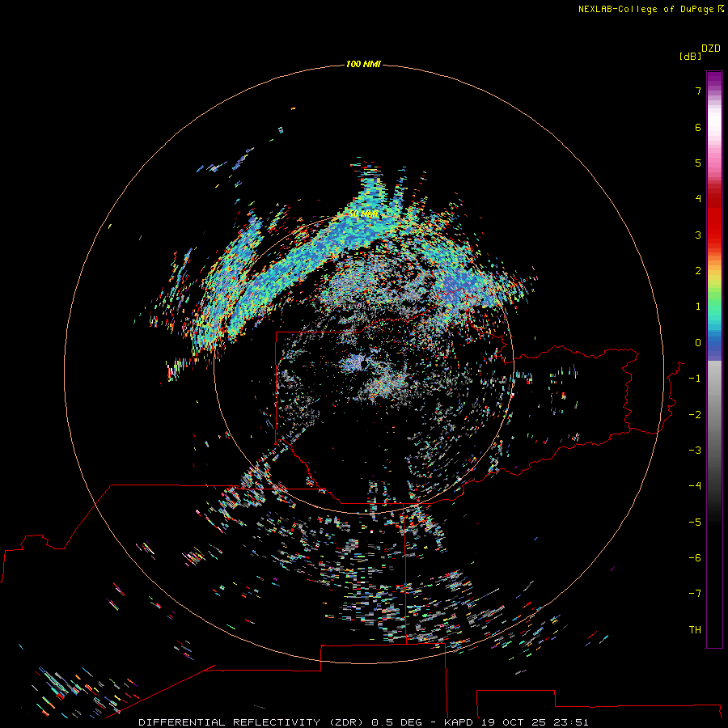The image size is (728, 728).
Task: Click the purple top of the color bar
Action: tap(714, 79)
